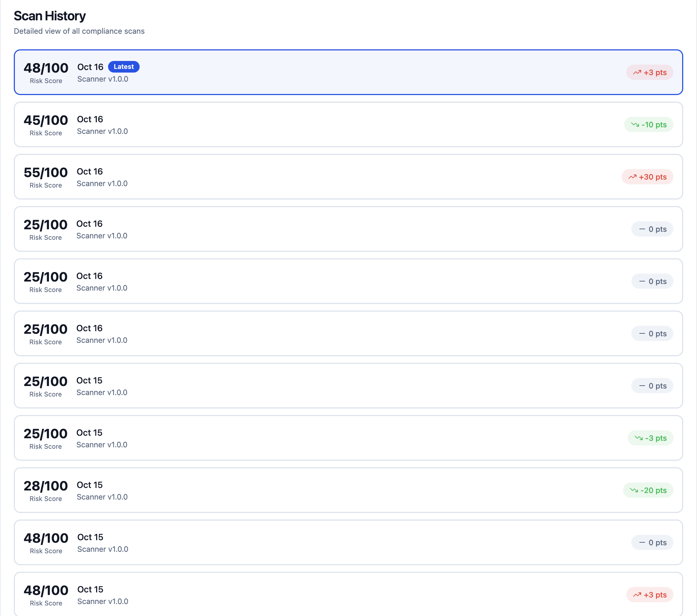Click the blue Latest badge

(124, 67)
